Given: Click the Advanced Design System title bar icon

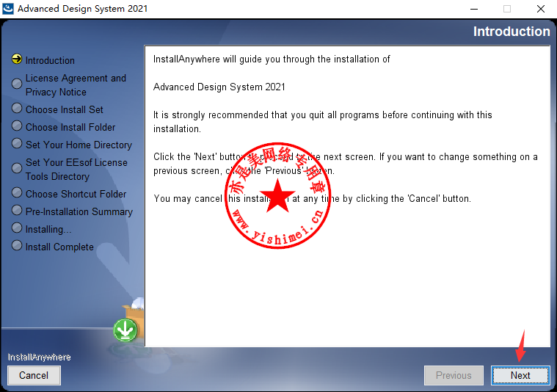Looking at the screenshot, I should click(x=8, y=9).
